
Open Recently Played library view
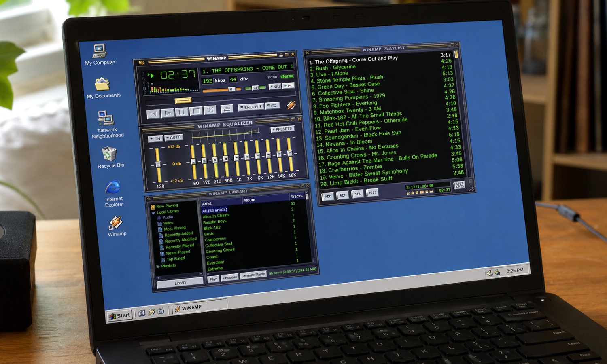point(180,246)
